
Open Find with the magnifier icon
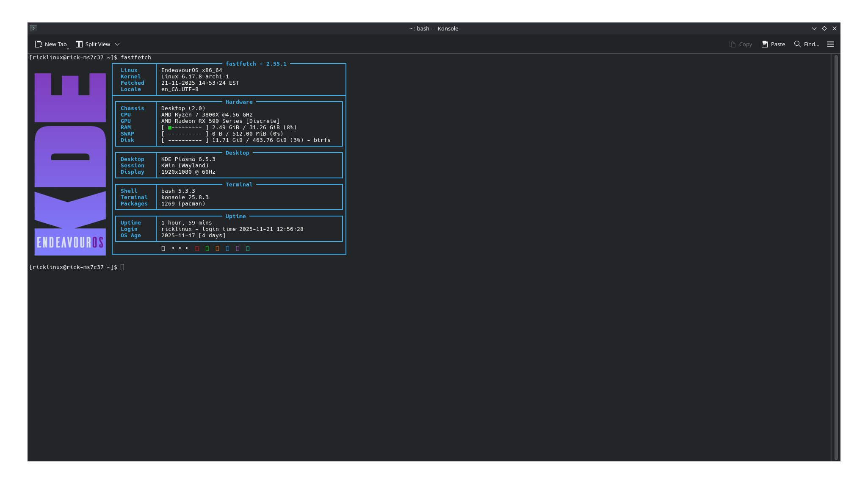point(797,44)
